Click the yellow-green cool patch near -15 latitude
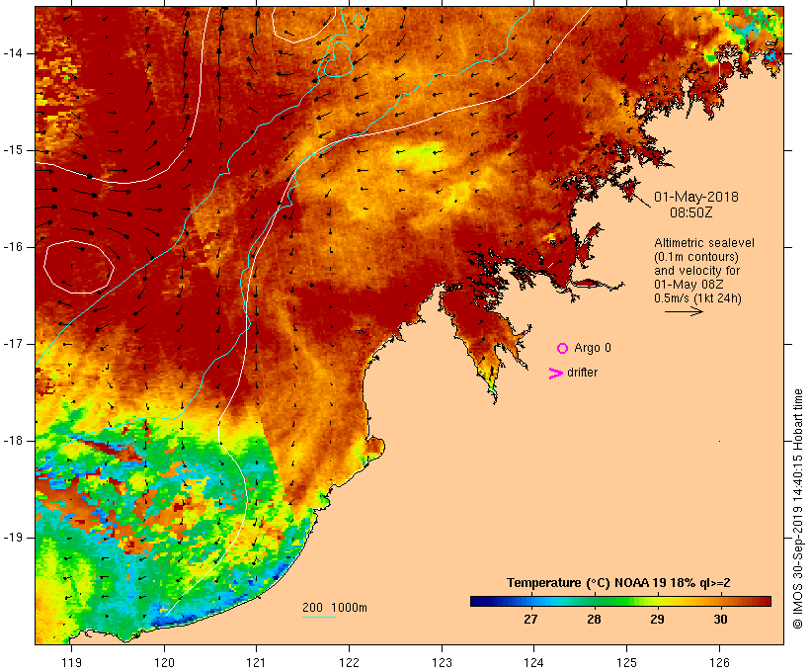This screenshot has width=810, height=672. (419, 154)
